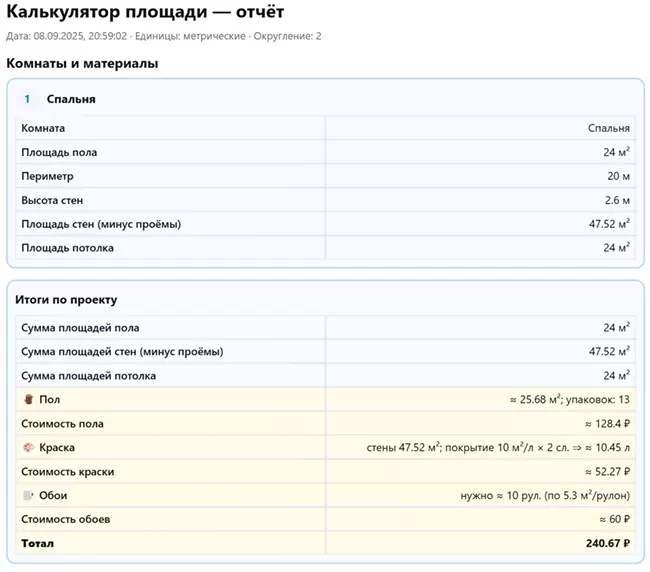This screenshot has height=572, width=650.
Task: Click the ≈ 25.68 м²; упаковок: 13 value
Action: pos(570,400)
